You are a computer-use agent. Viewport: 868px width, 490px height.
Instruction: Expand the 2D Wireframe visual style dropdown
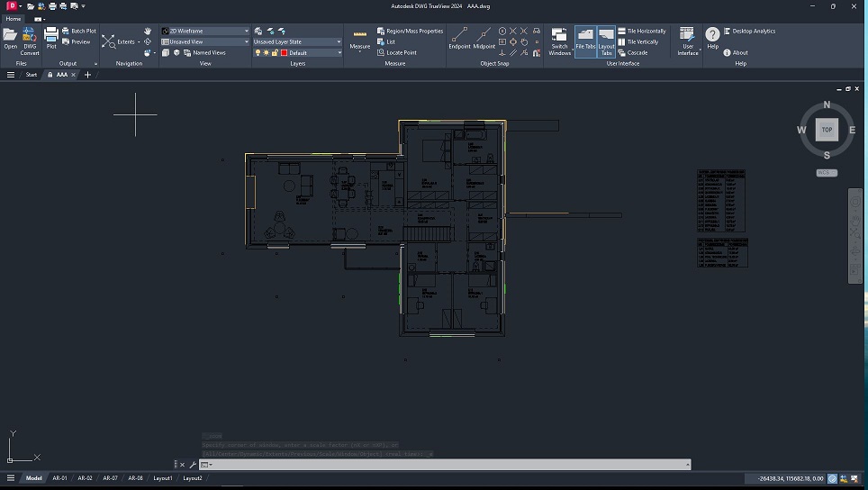247,31
